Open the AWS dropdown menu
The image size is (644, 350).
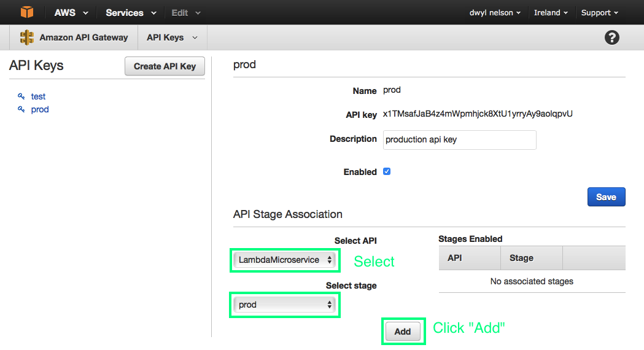tap(71, 13)
